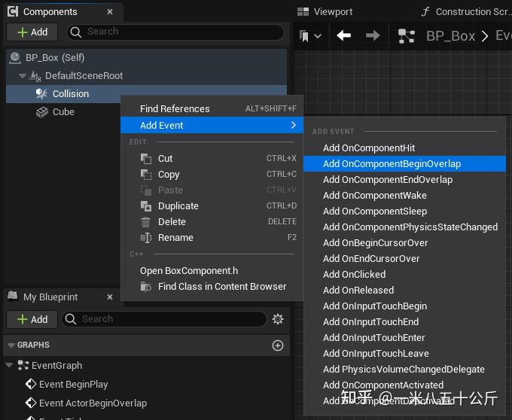Collapse the DefaultSceneRoot tree node
The width and height of the screenshot is (512, 420).
[x=23, y=76]
